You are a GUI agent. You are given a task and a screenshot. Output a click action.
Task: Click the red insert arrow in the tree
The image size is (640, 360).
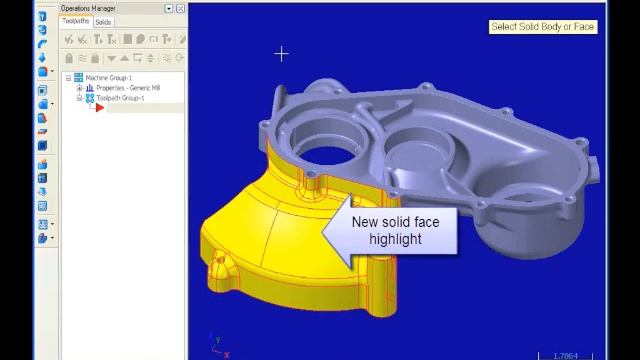point(100,108)
